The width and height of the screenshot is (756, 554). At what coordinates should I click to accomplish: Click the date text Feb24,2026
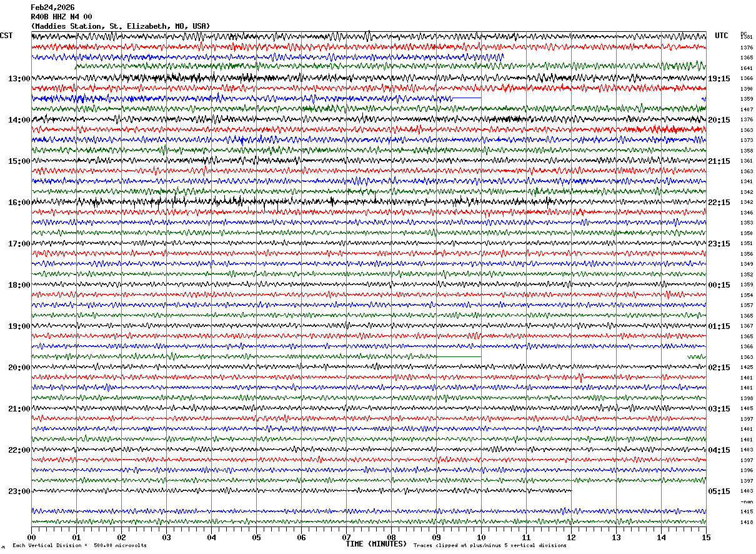[52, 8]
